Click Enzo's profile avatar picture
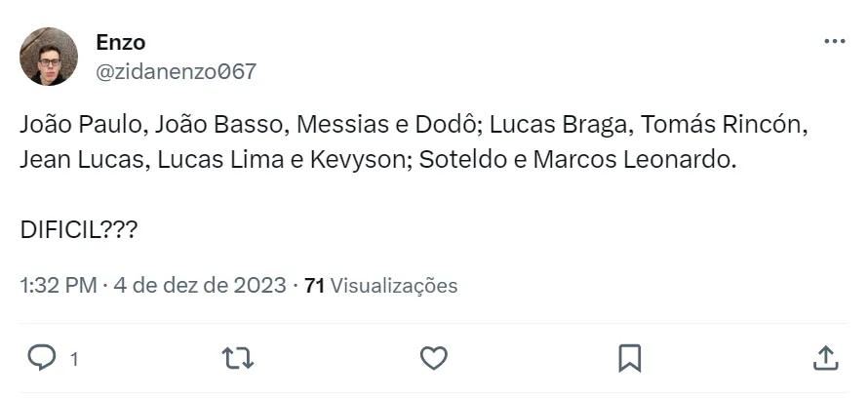This screenshot has width=868, height=399. [49, 57]
